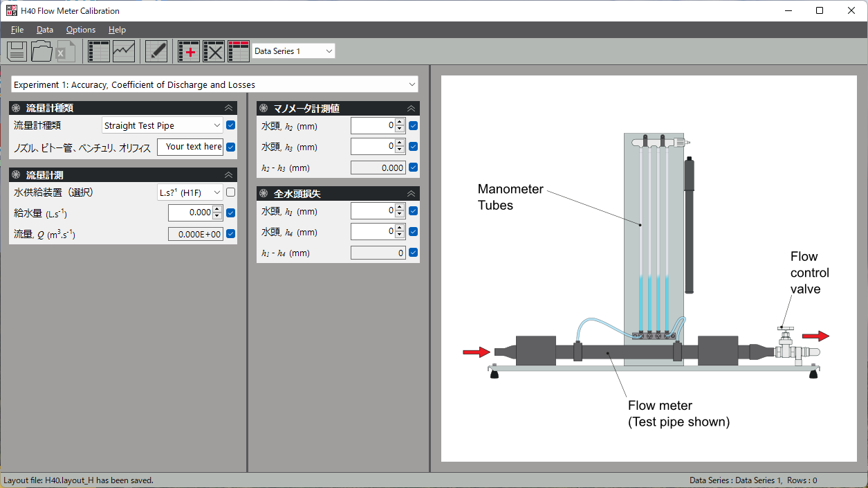Open the File menu

coord(17,30)
